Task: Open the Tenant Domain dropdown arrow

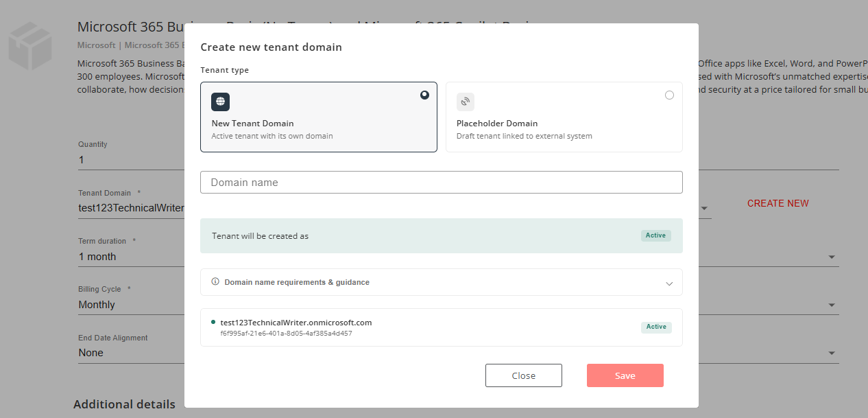Action: click(704, 209)
